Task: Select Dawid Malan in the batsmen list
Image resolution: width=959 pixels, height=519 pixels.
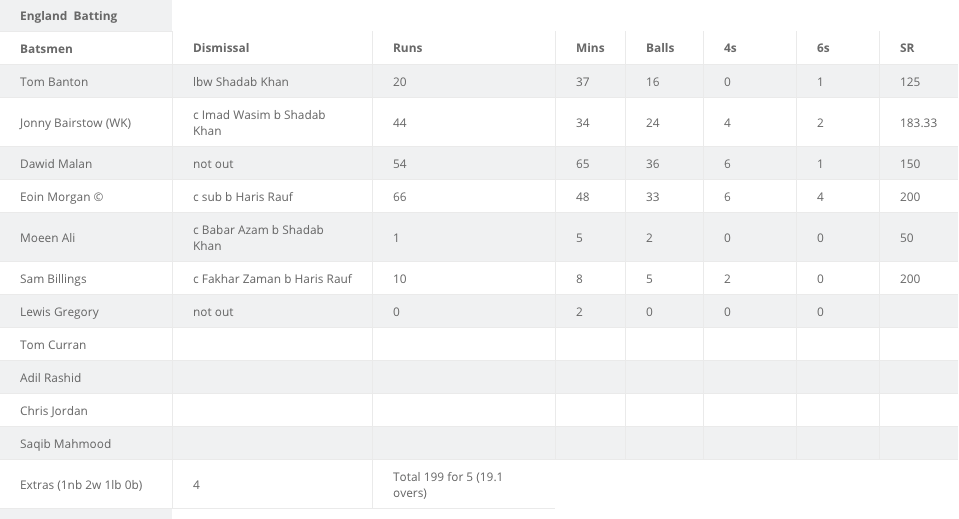Action: pyautogui.click(x=56, y=164)
